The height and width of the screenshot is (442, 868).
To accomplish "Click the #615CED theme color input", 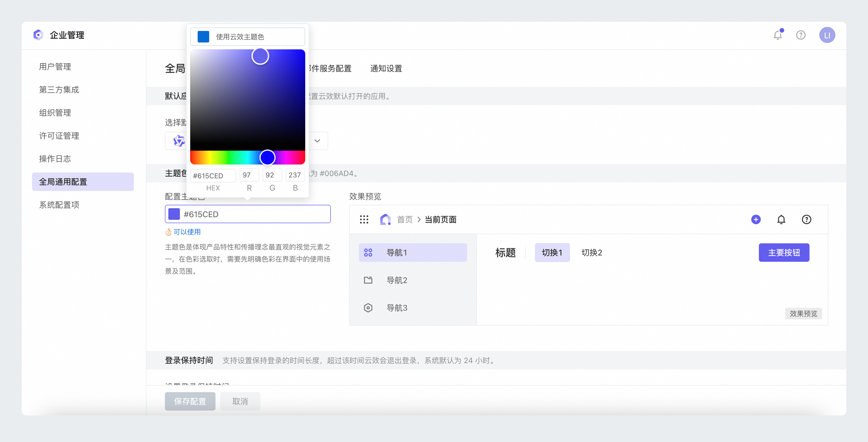I will point(248,214).
